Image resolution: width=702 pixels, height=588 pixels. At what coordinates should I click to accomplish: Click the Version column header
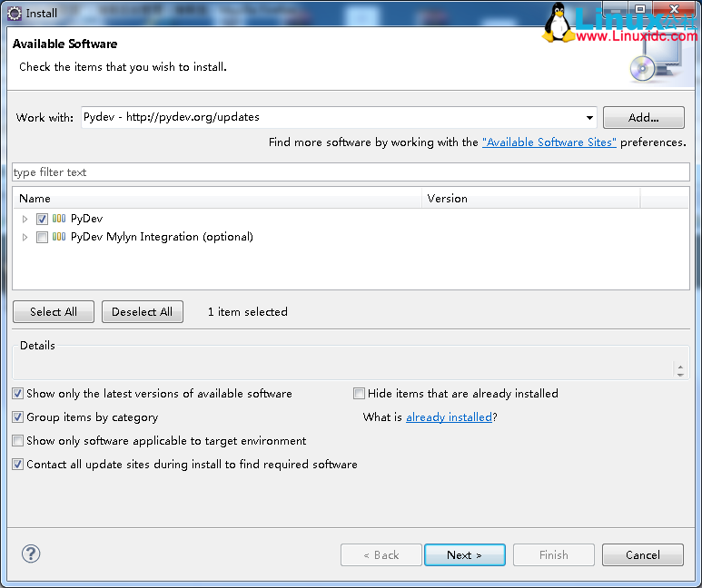[x=531, y=199]
